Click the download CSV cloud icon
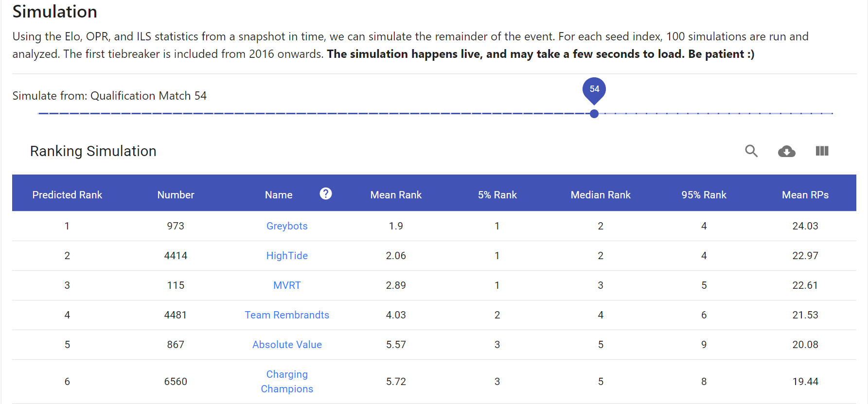The image size is (868, 404). pos(786,151)
